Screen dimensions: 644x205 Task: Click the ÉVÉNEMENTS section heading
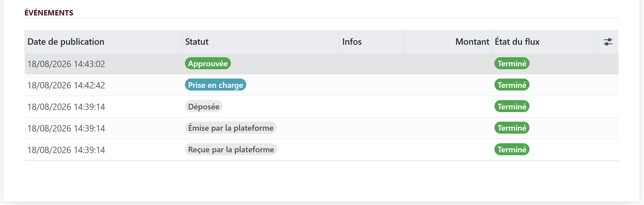[x=49, y=13]
